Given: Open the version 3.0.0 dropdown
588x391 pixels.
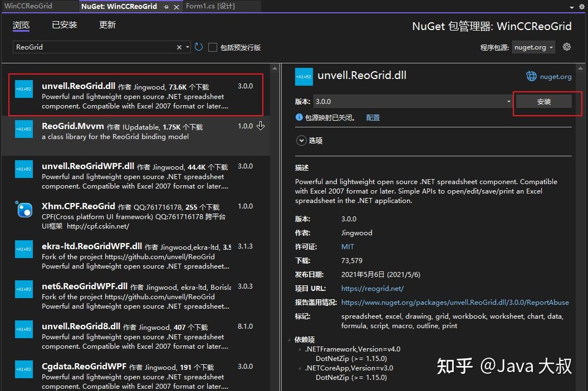Looking at the screenshot, I should click(x=508, y=101).
